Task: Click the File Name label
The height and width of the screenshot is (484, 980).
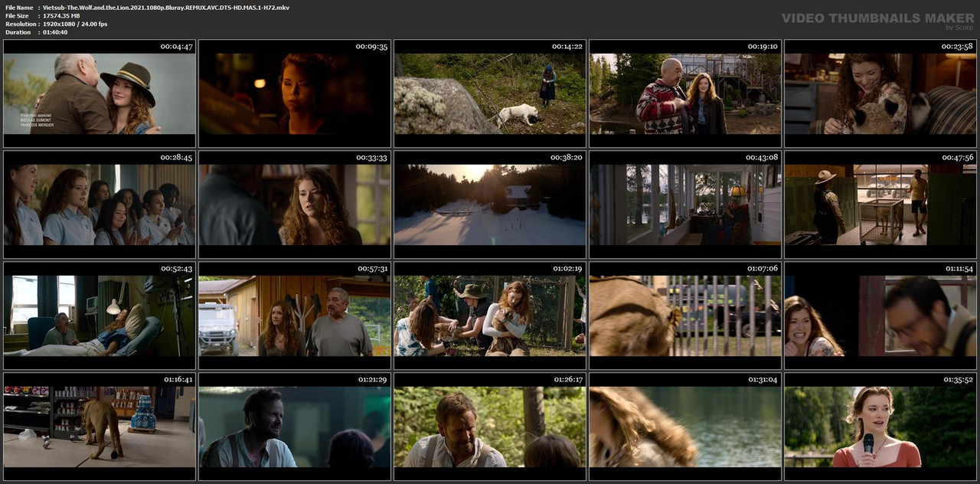Action: tap(19, 8)
